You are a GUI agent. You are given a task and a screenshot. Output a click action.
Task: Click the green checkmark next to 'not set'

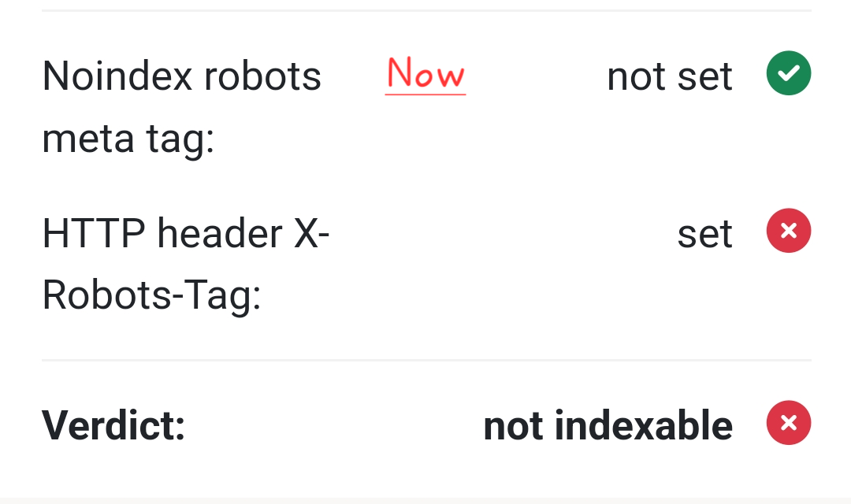click(788, 72)
